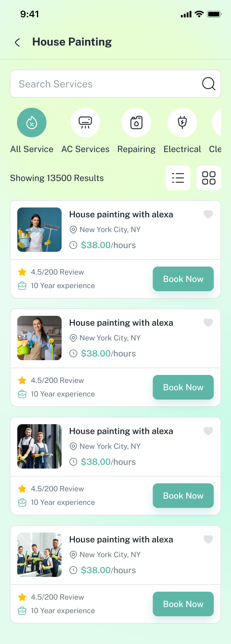Select the All Service category icon
The height and width of the screenshot is (644, 231).
coord(32,123)
